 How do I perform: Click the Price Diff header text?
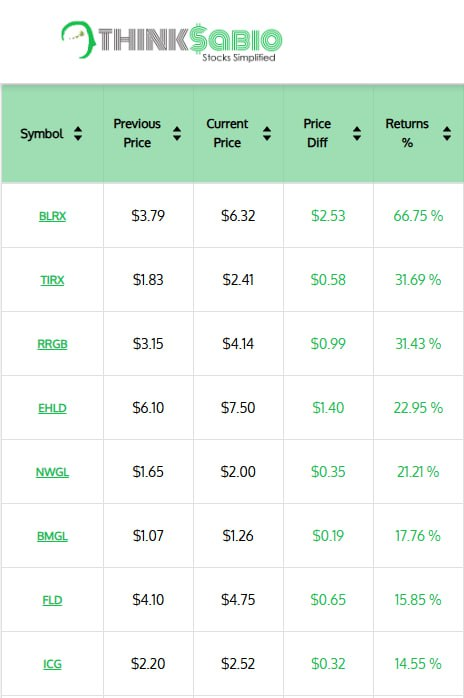tap(317, 133)
